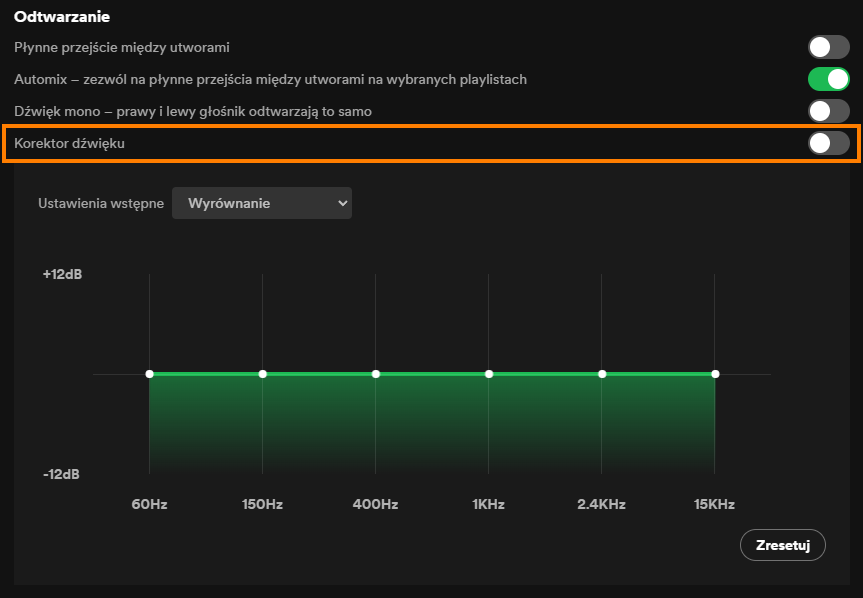Select the 60Hz equalizer handle
Viewport: 863px width, 598px height.
click(x=150, y=374)
